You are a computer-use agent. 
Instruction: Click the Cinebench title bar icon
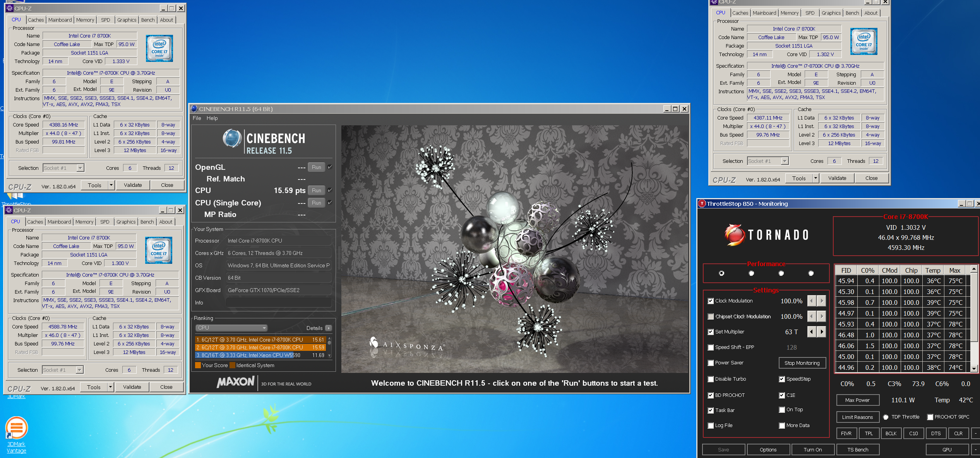pyautogui.click(x=194, y=109)
